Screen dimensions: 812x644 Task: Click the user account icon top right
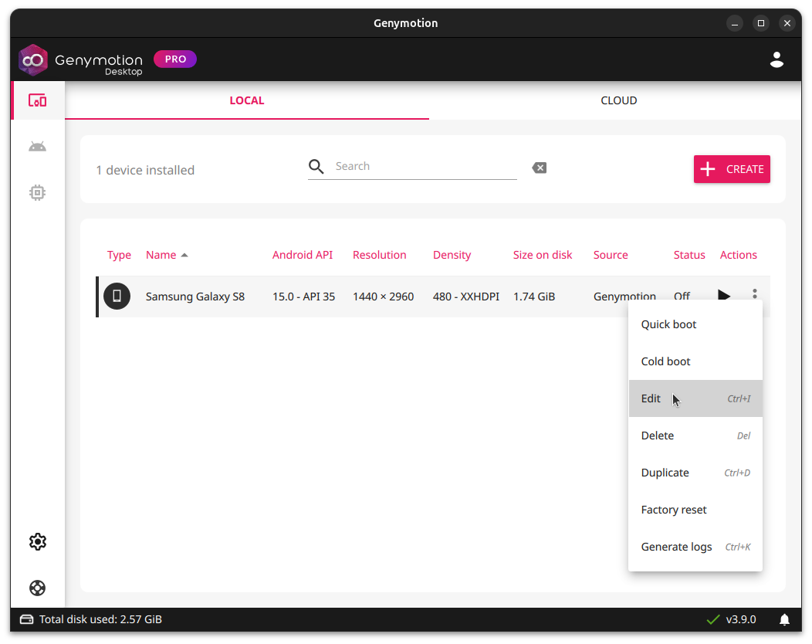pos(776,59)
